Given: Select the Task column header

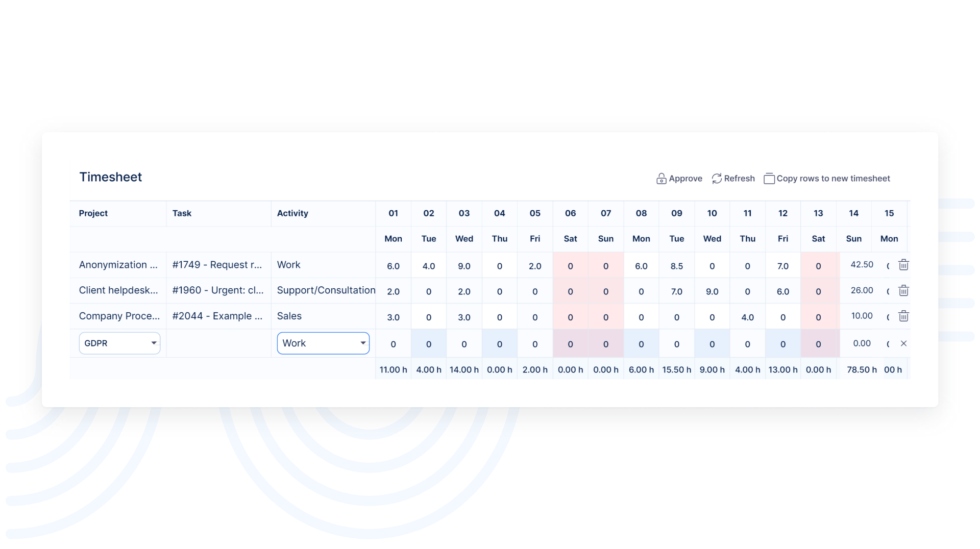Looking at the screenshot, I should [x=182, y=213].
